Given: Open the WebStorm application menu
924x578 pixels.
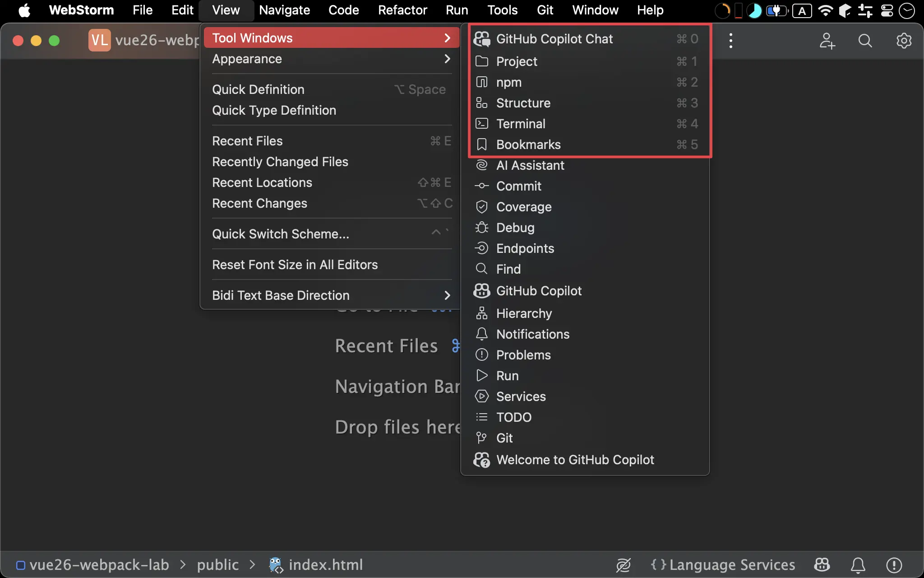Looking at the screenshot, I should click(x=81, y=10).
